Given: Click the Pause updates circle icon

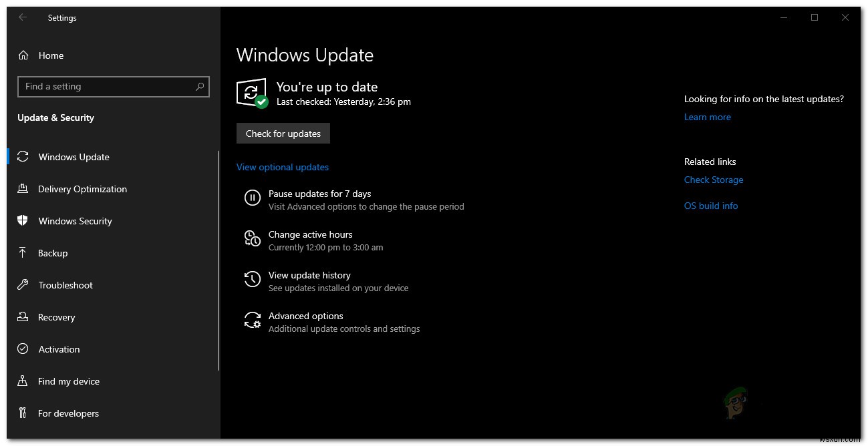Looking at the screenshot, I should pyautogui.click(x=253, y=198).
